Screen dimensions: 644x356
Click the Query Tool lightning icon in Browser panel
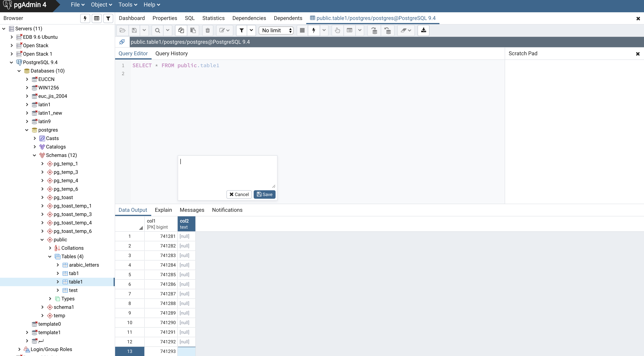pos(85,18)
